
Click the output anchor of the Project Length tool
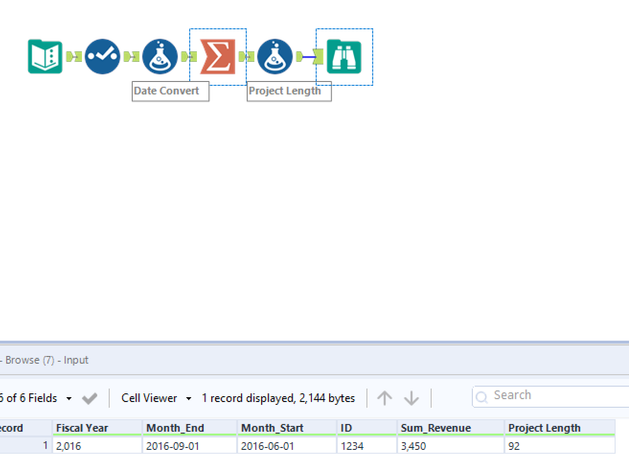[300, 57]
